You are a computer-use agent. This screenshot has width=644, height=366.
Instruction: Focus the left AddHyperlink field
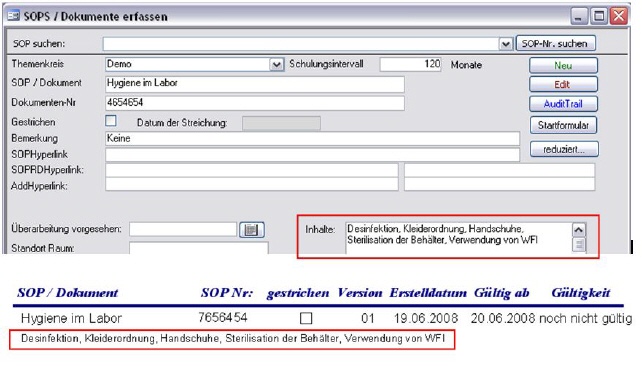pos(251,184)
